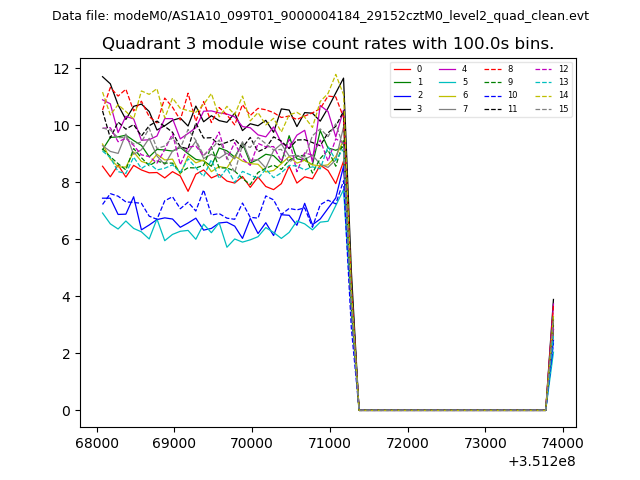Viewport: 640px width, 480px height.
Task: Click the x-axis tick label 71000
Action: click(x=329, y=442)
